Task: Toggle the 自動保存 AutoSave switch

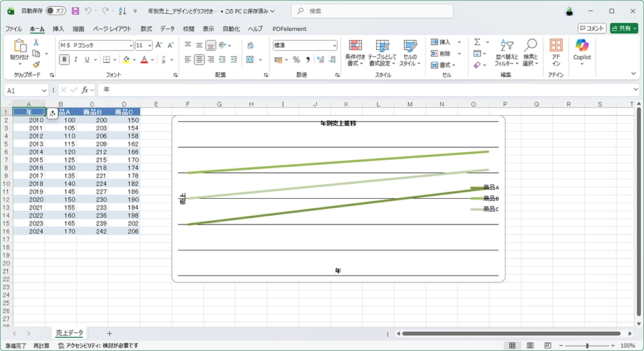Action: [55, 11]
